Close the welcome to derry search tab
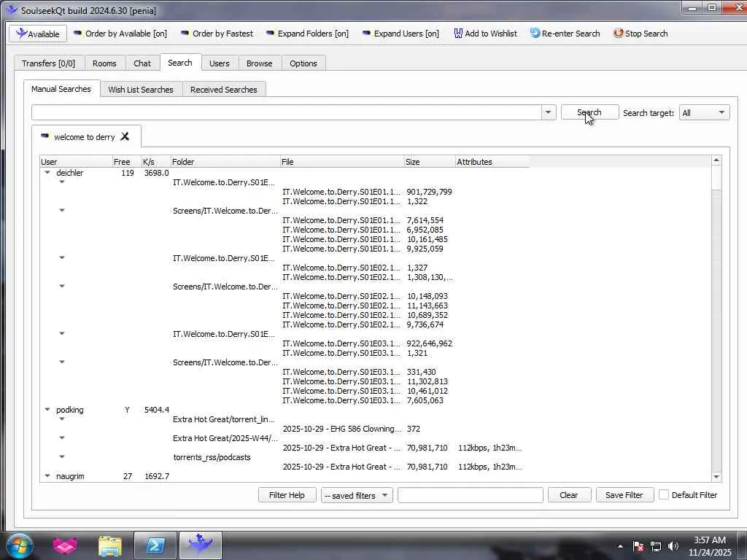 click(125, 136)
